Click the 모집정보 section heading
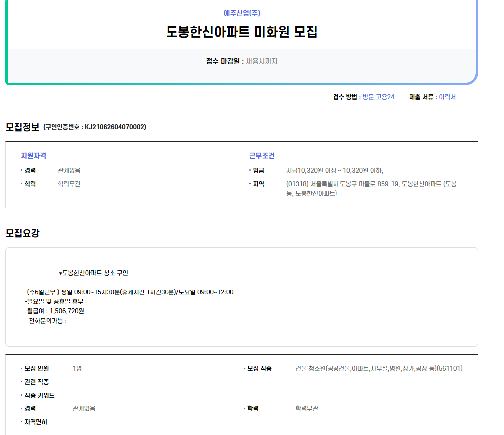This screenshot has height=435, width=504. click(x=22, y=127)
